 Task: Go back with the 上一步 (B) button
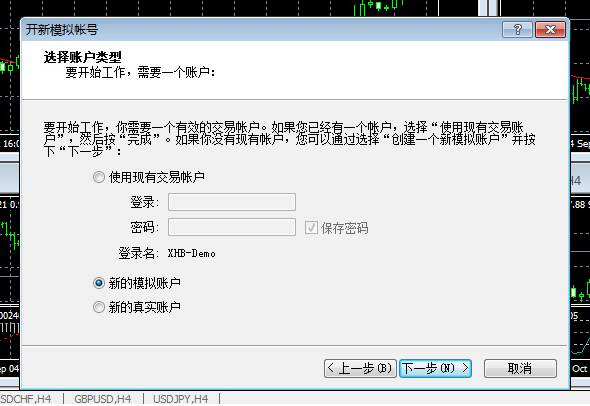tap(360, 368)
